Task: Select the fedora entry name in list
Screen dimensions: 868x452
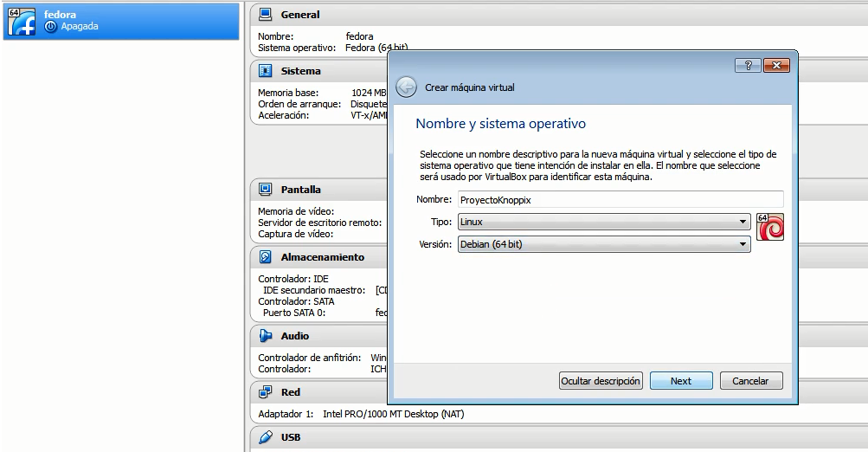Action: (60, 15)
